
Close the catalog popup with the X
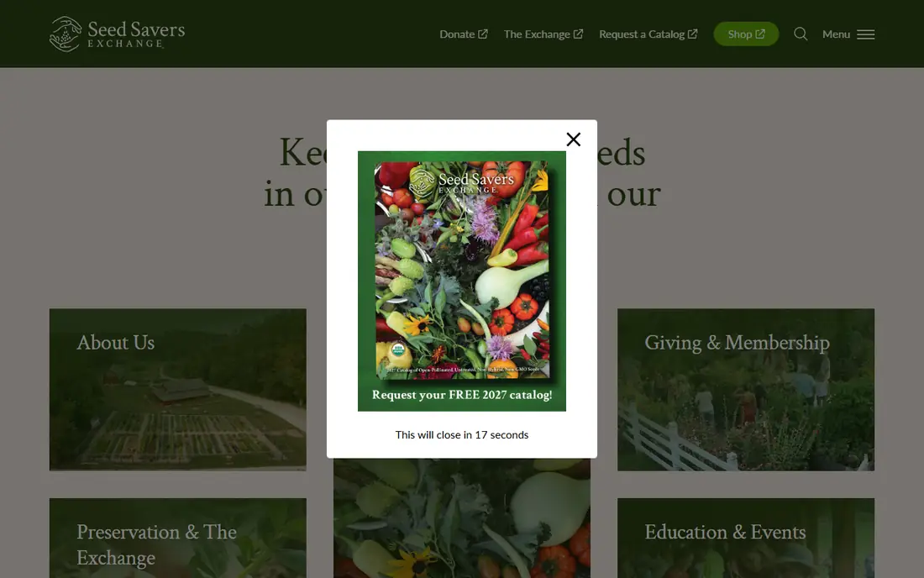click(x=574, y=139)
